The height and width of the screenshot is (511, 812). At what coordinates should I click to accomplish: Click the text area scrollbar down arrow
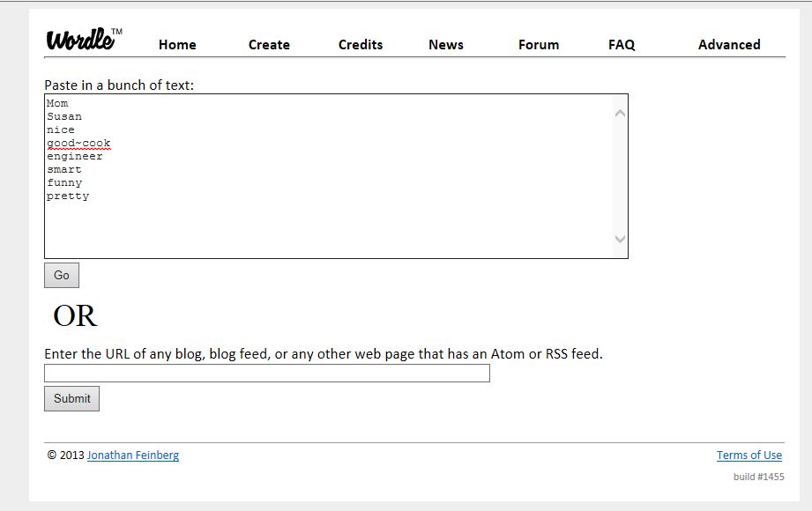pos(620,239)
